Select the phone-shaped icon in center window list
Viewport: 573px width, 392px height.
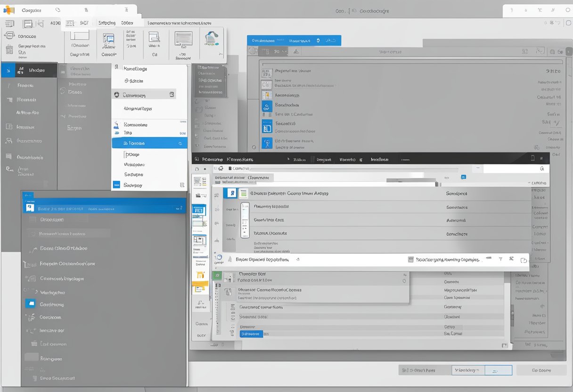[x=244, y=220]
